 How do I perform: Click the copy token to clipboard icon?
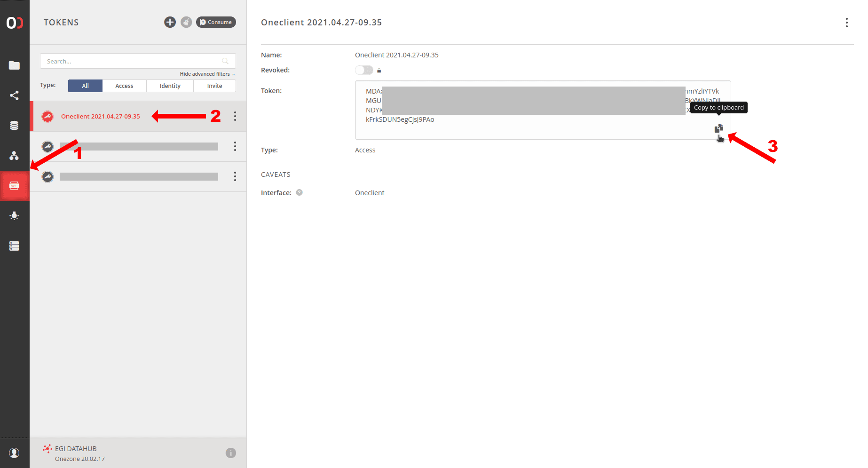[x=718, y=128]
